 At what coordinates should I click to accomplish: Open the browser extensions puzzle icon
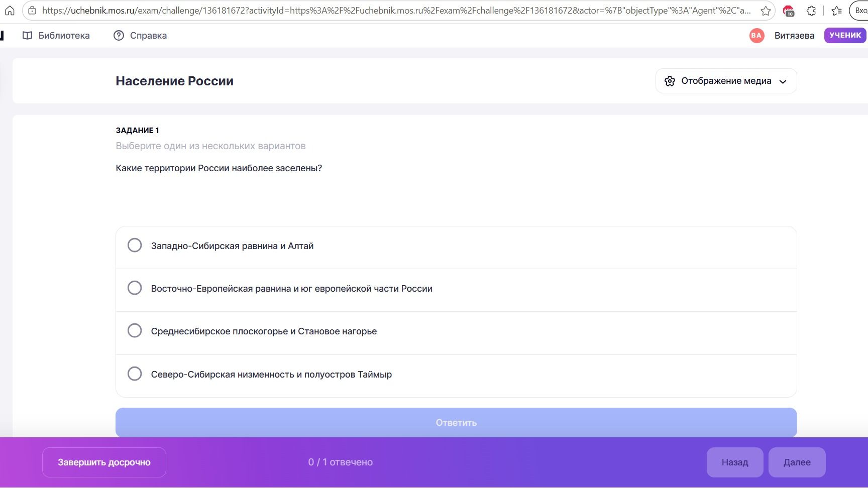811,11
